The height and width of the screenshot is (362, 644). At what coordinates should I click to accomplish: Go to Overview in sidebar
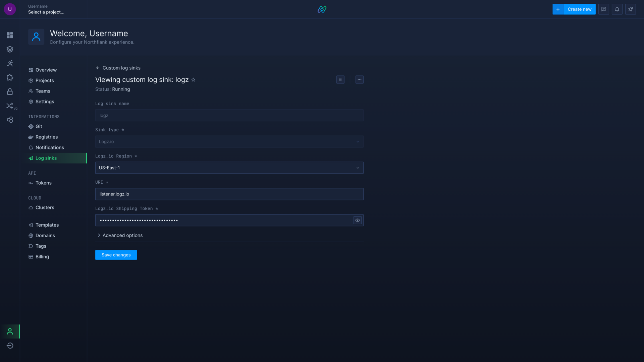point(43,70)
